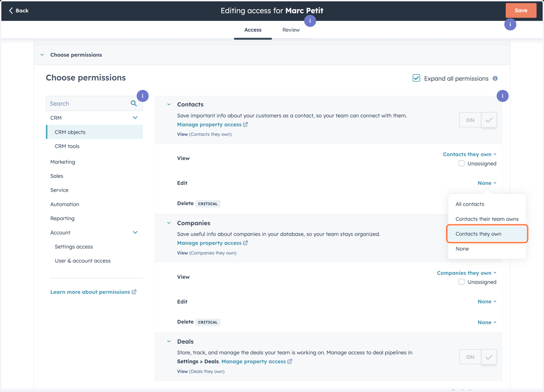
Task: Select Settings access in sidebar
Action: pos(74,247)
